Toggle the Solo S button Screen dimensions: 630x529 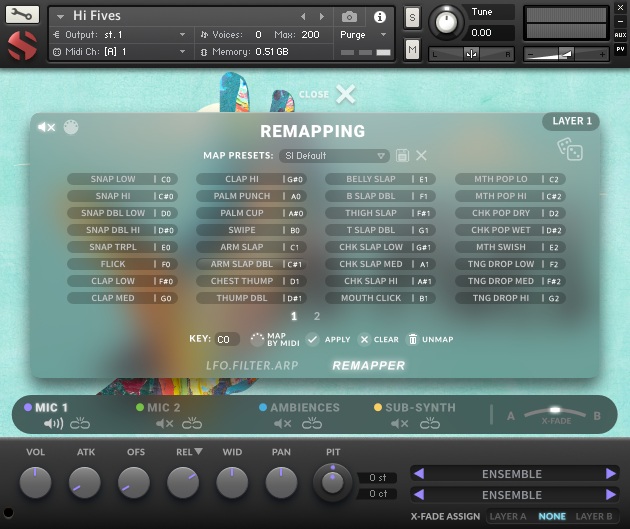pyautogui.click(x=412, y=17)
